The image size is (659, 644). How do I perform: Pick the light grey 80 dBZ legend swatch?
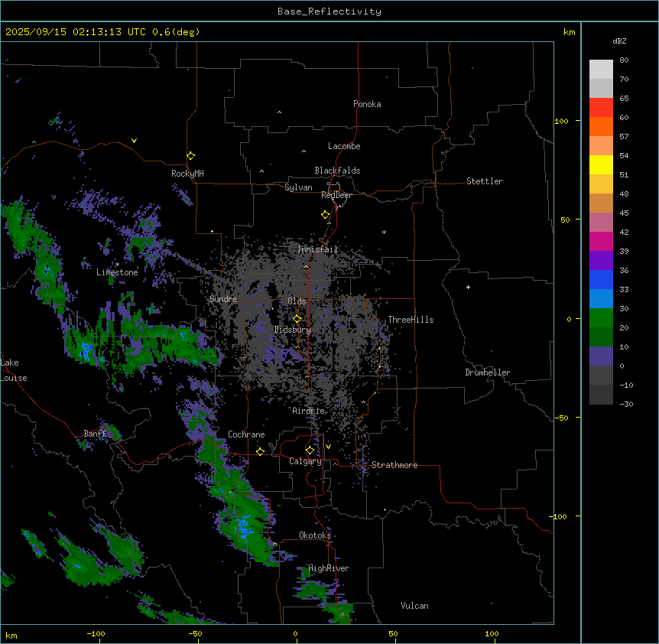point(601,70)
